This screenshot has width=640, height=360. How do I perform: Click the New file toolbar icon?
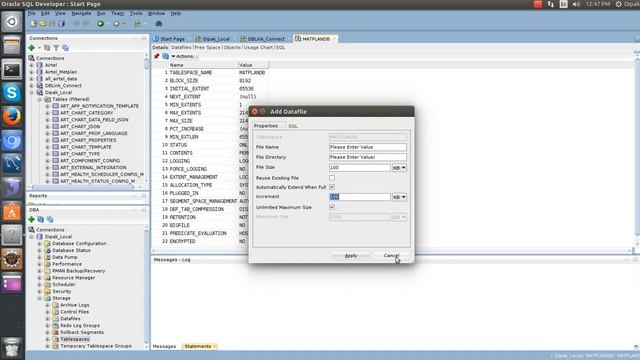[34, 24]
